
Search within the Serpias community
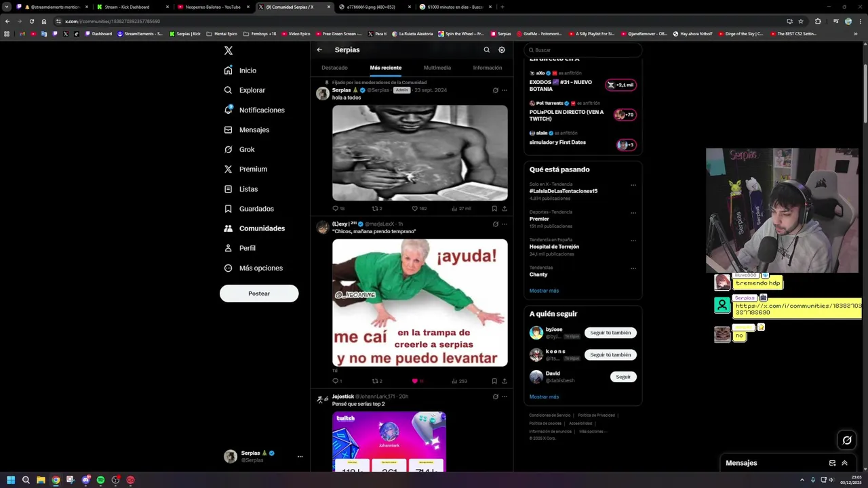[486, 49]
